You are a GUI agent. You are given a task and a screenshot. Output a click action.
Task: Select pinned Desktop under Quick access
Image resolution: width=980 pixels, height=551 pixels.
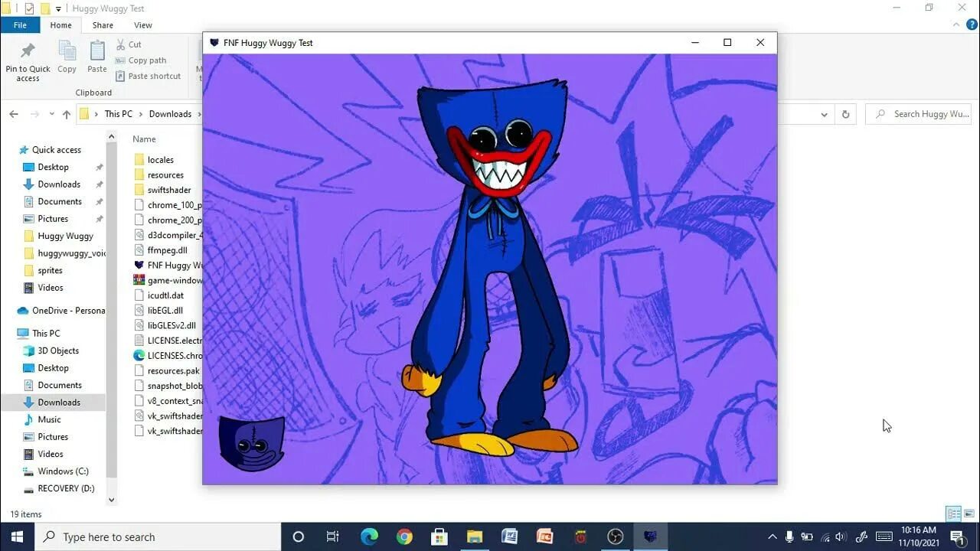53,167
